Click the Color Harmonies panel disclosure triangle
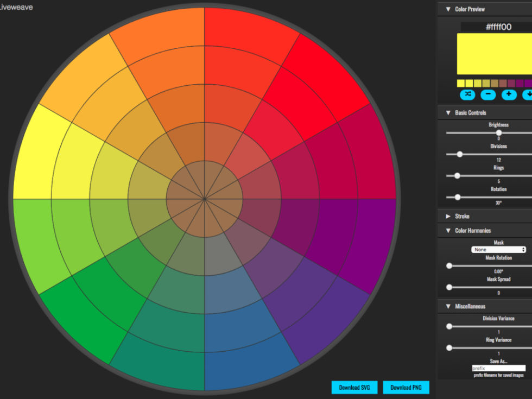Image resolution: width=532 pixels, height=399 pixels. [x=448, y=230]
